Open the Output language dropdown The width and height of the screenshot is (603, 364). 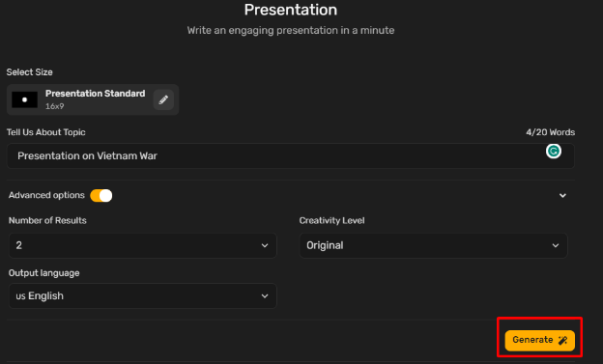point(143,296)
